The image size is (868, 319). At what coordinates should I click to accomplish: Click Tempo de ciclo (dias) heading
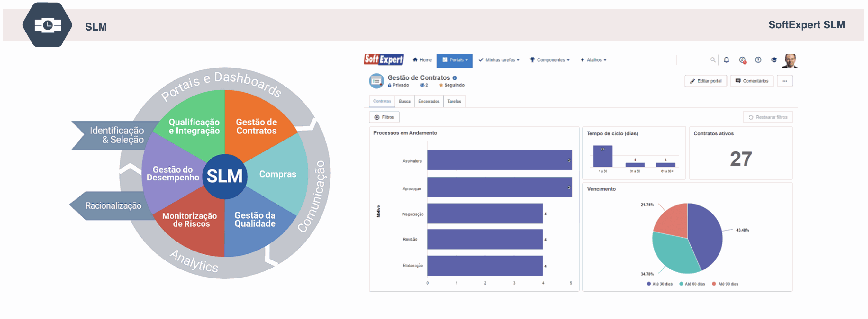(x=612, y=134)
